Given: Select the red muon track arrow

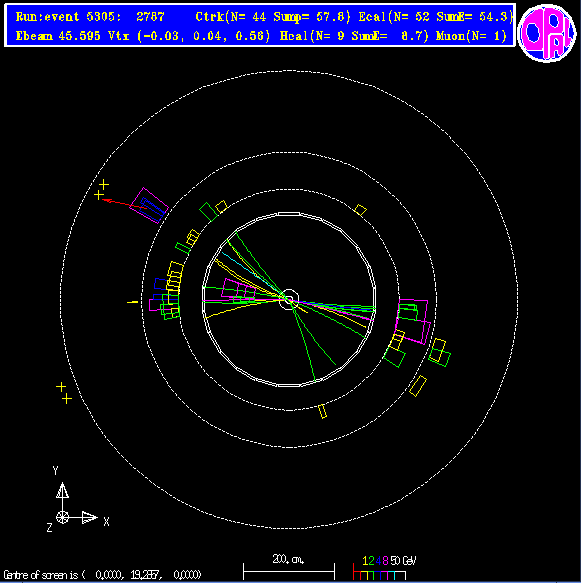Looking at the screenshot, I should click(124, 203).
